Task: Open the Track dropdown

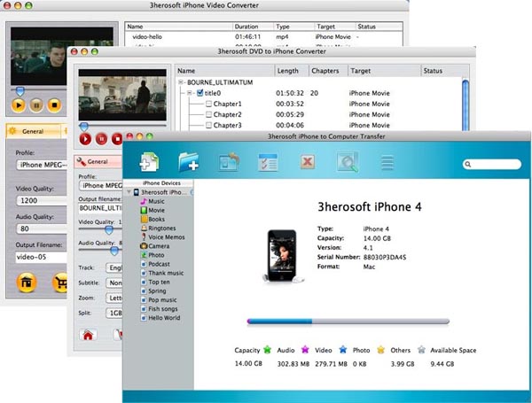Action: click(114, 267)
